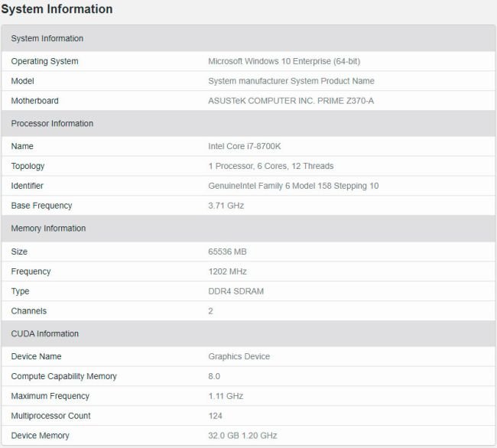
Task: Click the 'Base Frequency' label
Action: 41,206
